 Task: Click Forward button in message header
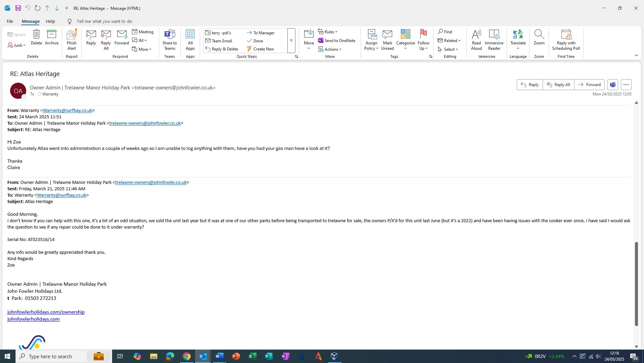[x=589, y=85]
